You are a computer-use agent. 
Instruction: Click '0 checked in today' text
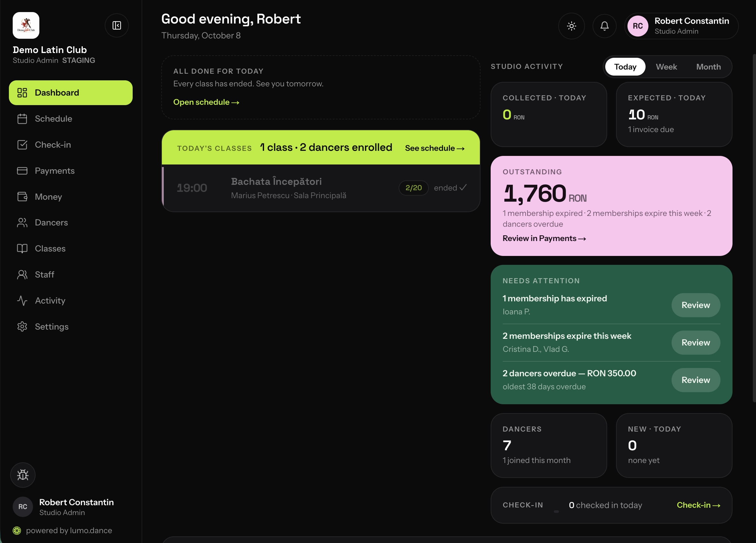(605, 505)
